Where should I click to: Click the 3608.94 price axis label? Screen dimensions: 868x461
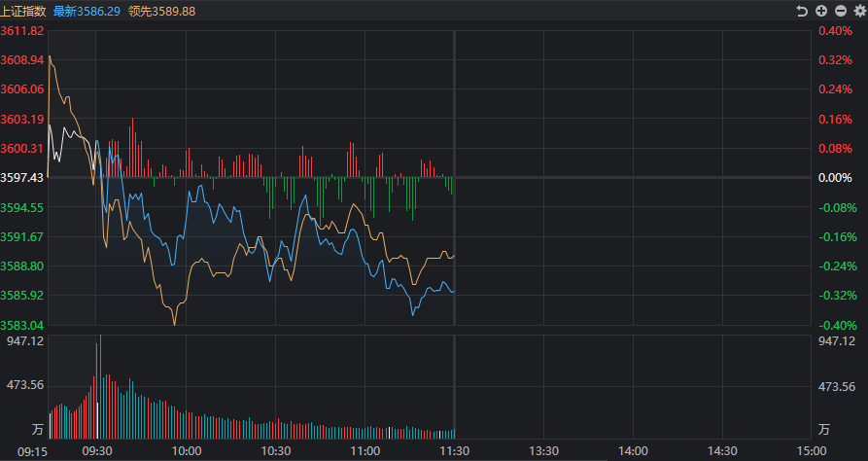click(x=22, y=60)
